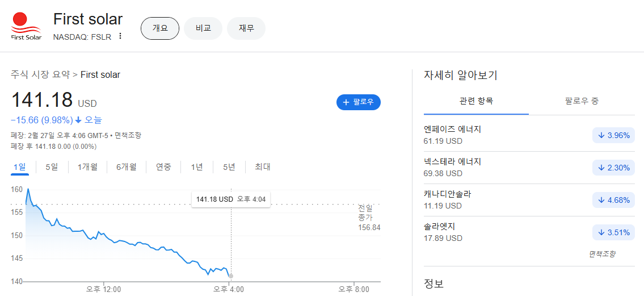Show the 1년 chart range
The image size is (644, 296).
(197, 167)
